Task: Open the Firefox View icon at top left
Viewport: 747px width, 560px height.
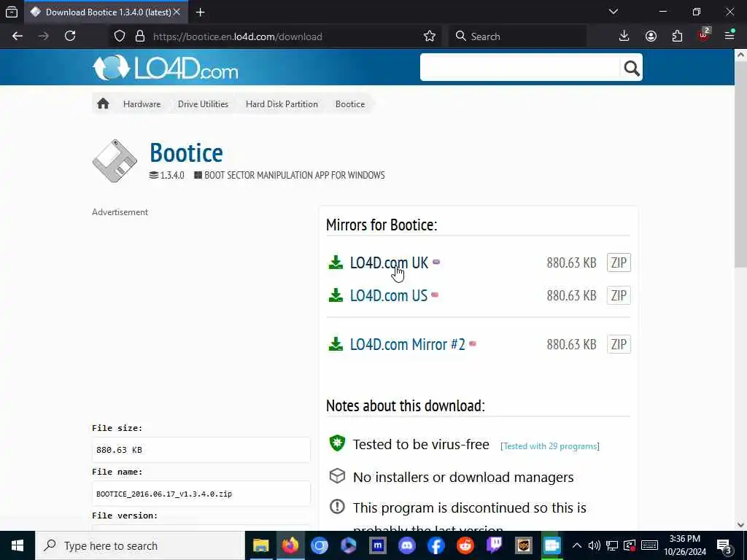Action: click(x=12, y=12)
